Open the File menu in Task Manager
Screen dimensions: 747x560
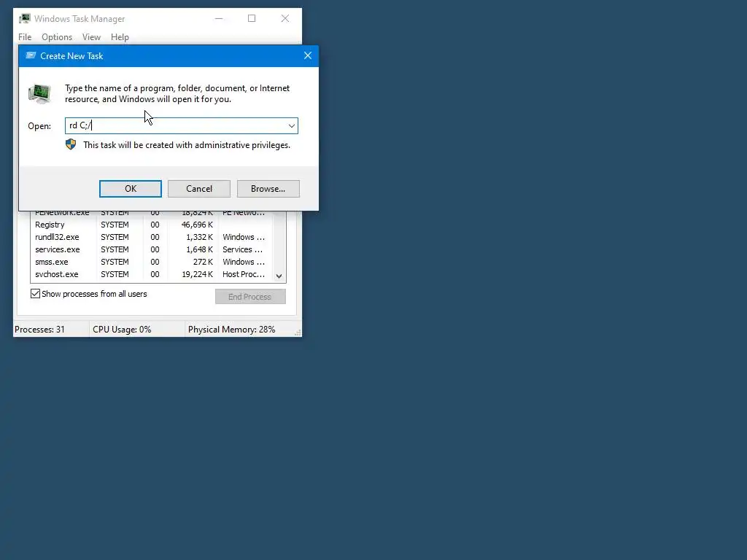(25, 37)
